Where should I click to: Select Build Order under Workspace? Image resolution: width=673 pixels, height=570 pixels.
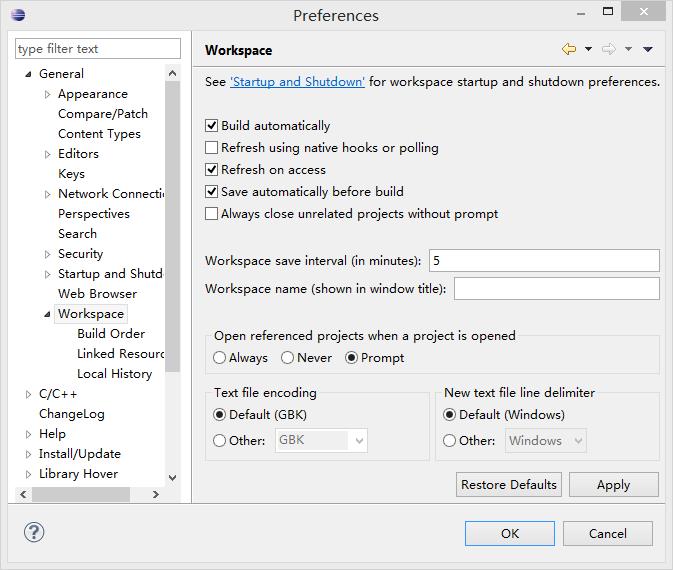tap(111, 334)
